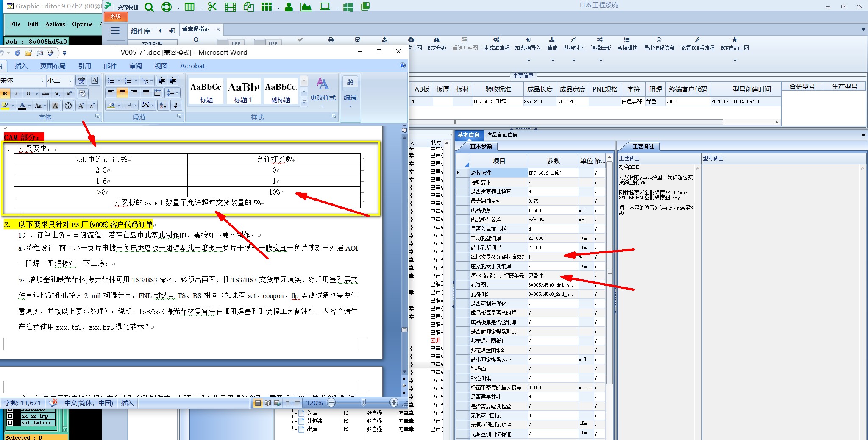The height and width of the screenshot is (440, 868).
Task: Open the 更改样式 change styles dropdown
Action: tap(323, 93)
